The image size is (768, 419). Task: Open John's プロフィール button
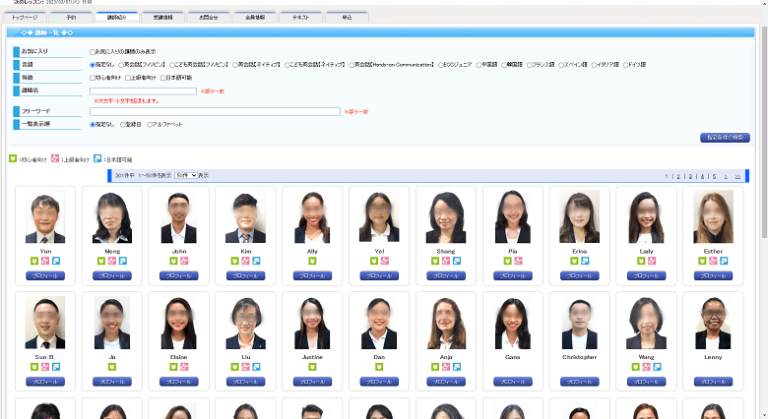point(179,276)
